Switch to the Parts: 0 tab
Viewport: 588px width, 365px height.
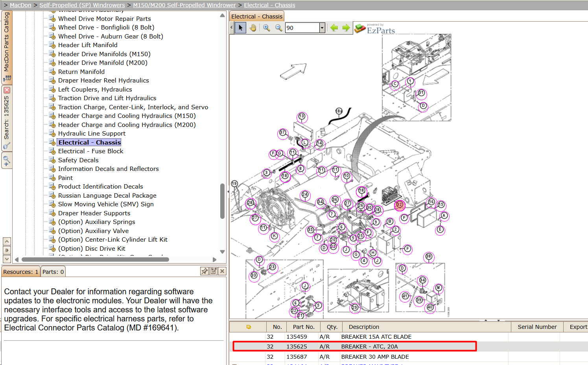point(53,272)
